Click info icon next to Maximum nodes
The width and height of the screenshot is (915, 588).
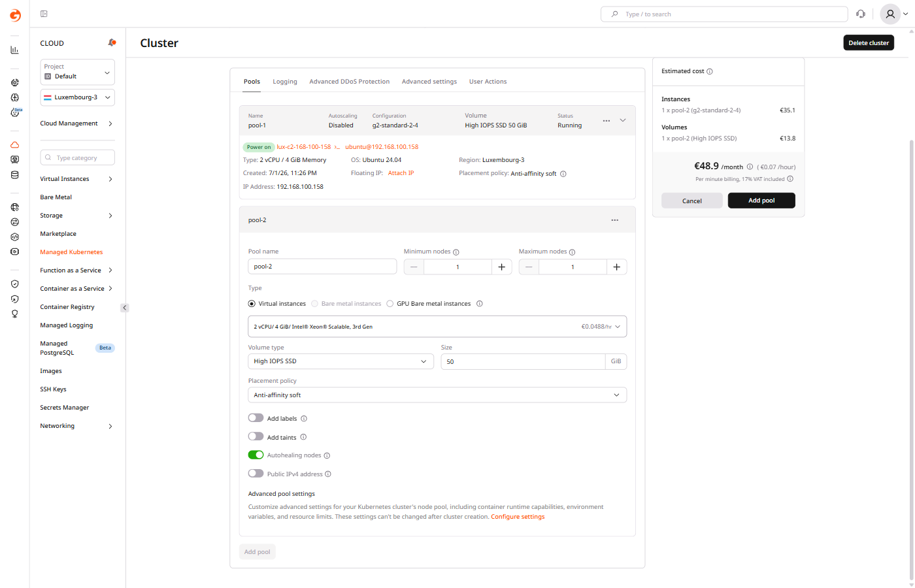pyautogui.click(x=573, y=252)
